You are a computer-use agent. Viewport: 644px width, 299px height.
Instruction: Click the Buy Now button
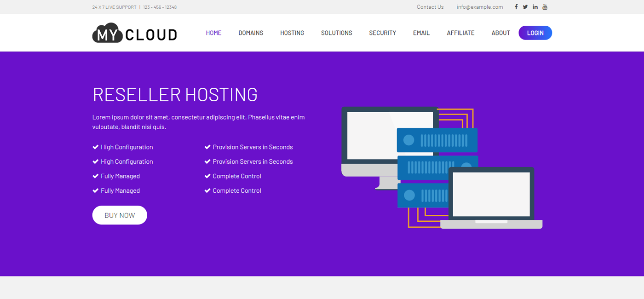pyautogui.click(x=120, y=215)
